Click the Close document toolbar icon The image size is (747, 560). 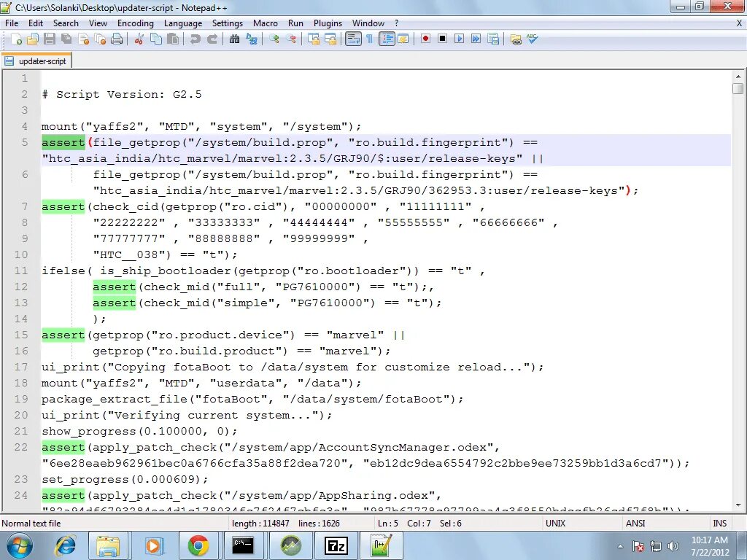[83, 39]
